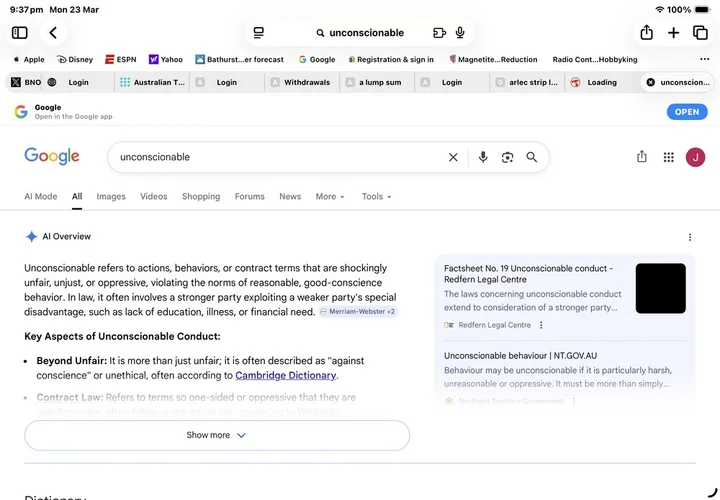The height and width of the screenshot is (500, 720).
Task: Share the Google results page icon
Action: 641,157
